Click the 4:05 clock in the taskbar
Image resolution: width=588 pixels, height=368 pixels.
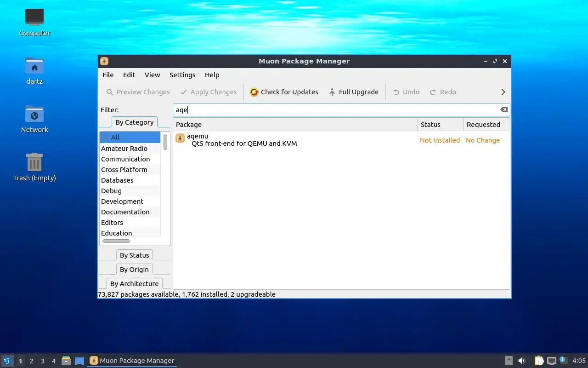[x=579, y=361]
